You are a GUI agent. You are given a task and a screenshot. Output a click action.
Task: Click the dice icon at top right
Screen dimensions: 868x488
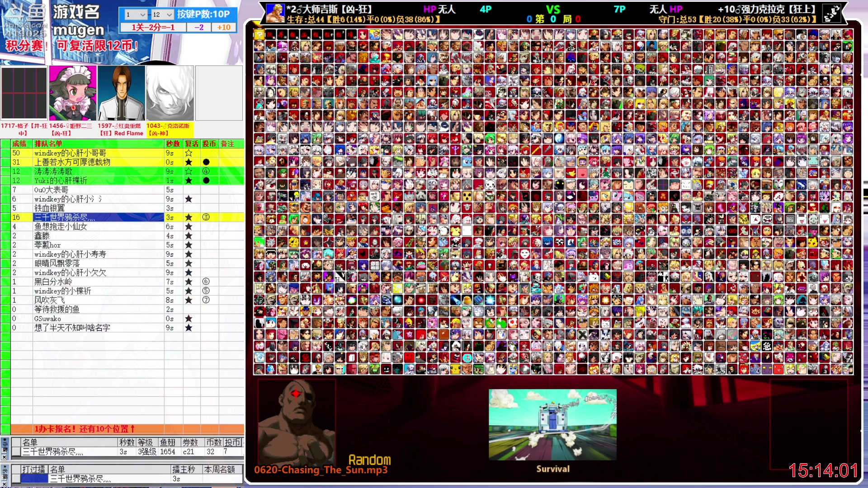pyautogui.click(x=831, y=14)
